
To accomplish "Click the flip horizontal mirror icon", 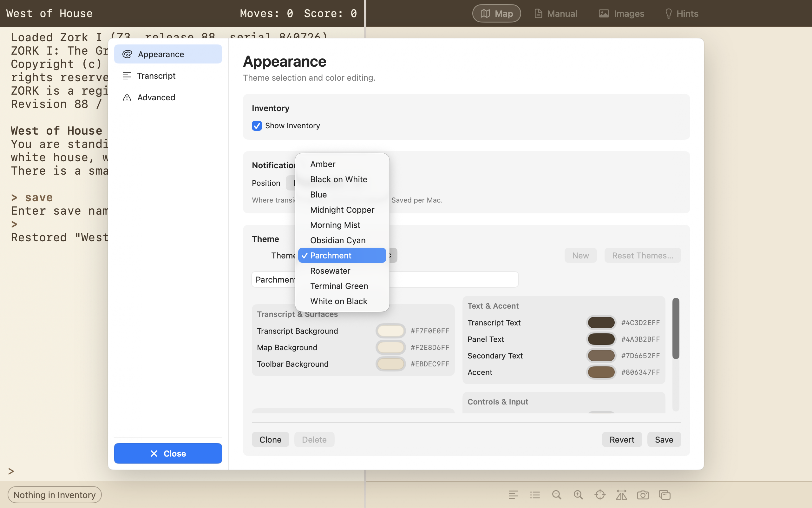I will click(621, 495).
